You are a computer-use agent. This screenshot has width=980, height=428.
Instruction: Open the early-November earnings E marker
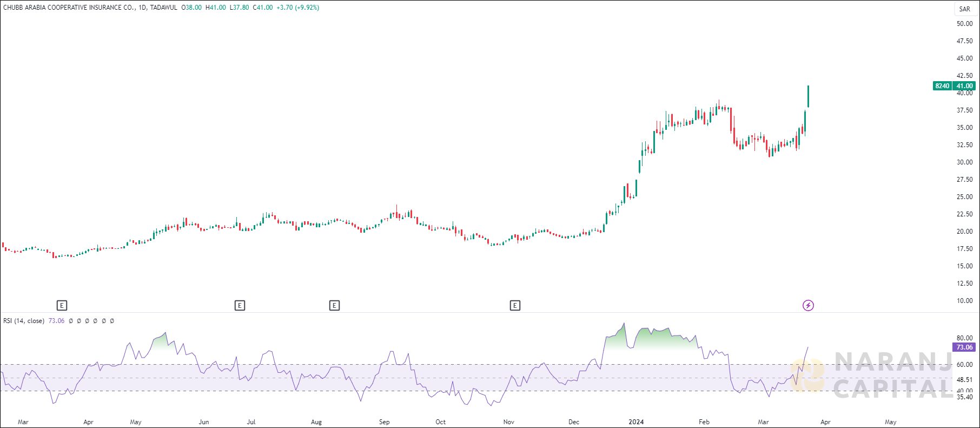click(515, 306)
